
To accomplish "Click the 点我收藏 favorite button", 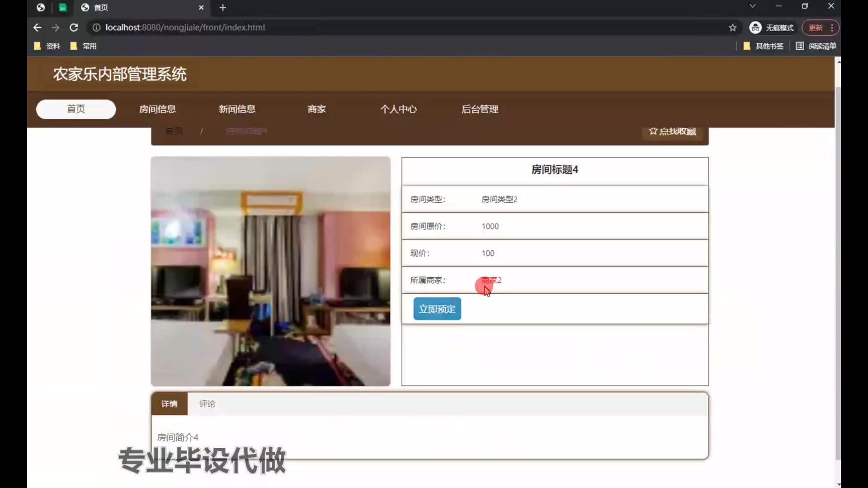I will coord(672,131).
